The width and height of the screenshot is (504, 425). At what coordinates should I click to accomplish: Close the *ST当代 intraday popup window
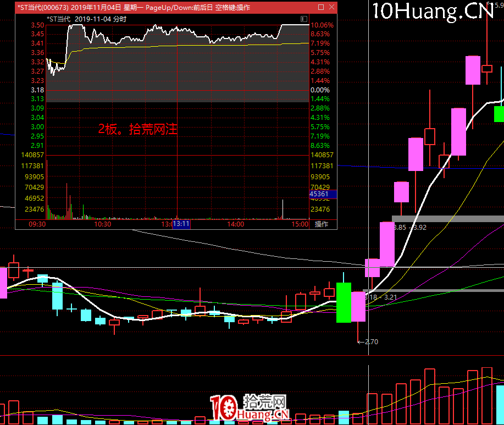pyautogui.click(x=332, y=7)
